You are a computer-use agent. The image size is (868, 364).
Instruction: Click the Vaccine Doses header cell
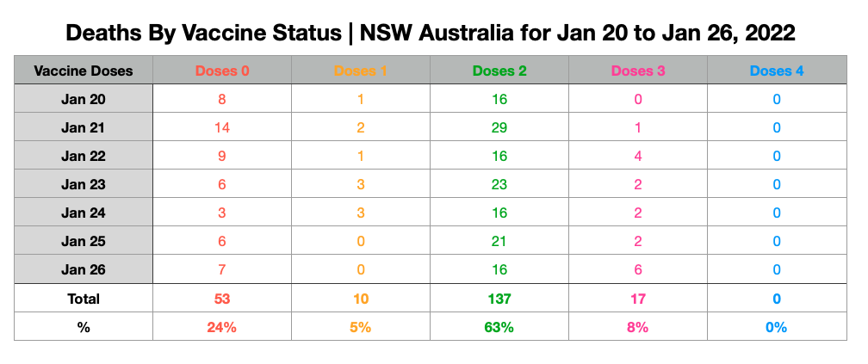(84, 71)
